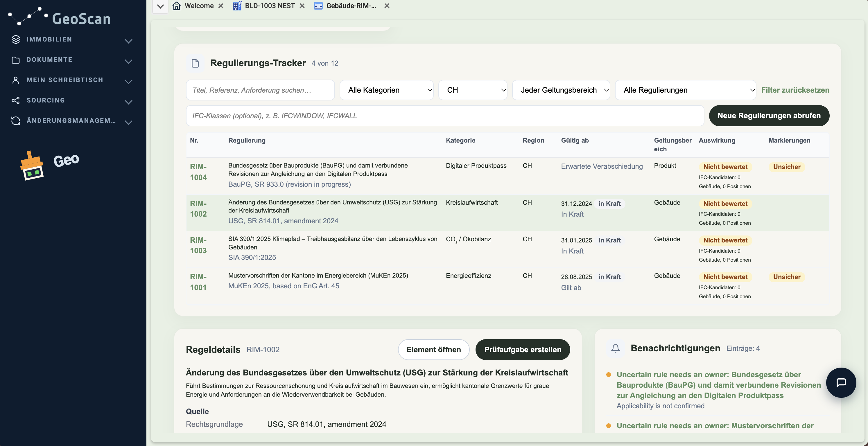Screen dimensions: 868x446
Task: Expand the Mein Schreibtisch chevron
Action: (x=128, y=82)
